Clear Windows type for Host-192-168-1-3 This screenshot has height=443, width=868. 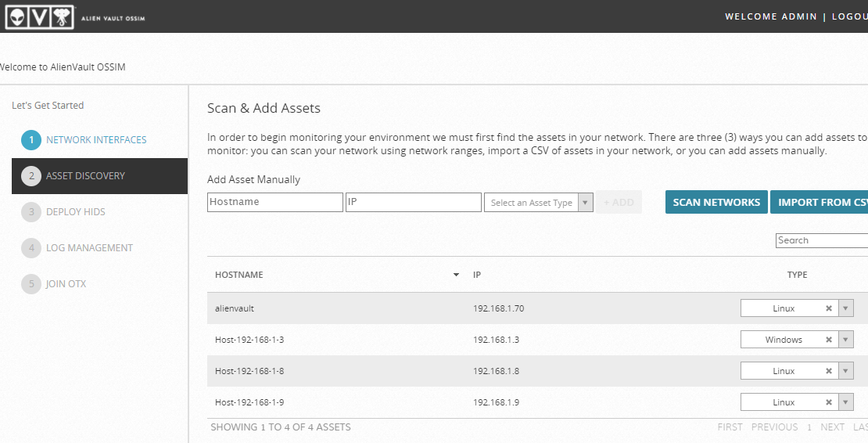tap(829, 340)
